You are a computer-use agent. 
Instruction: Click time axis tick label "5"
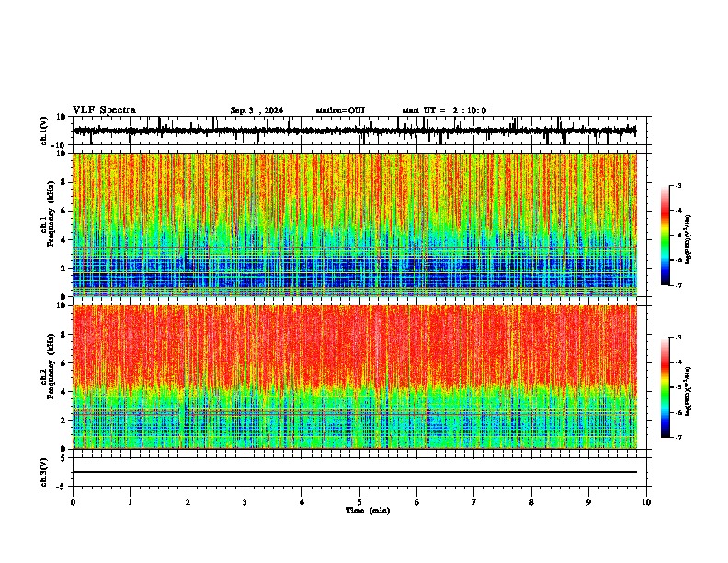pos(359,502)
